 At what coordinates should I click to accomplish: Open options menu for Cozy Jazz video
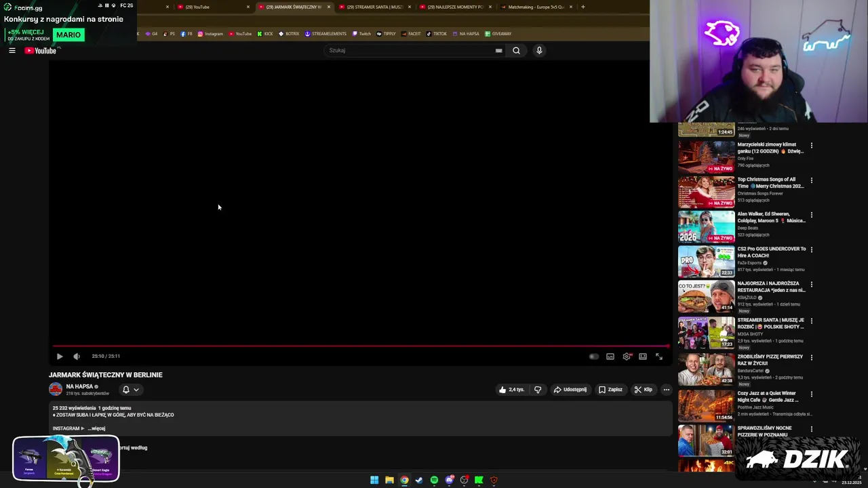point(811,394)
